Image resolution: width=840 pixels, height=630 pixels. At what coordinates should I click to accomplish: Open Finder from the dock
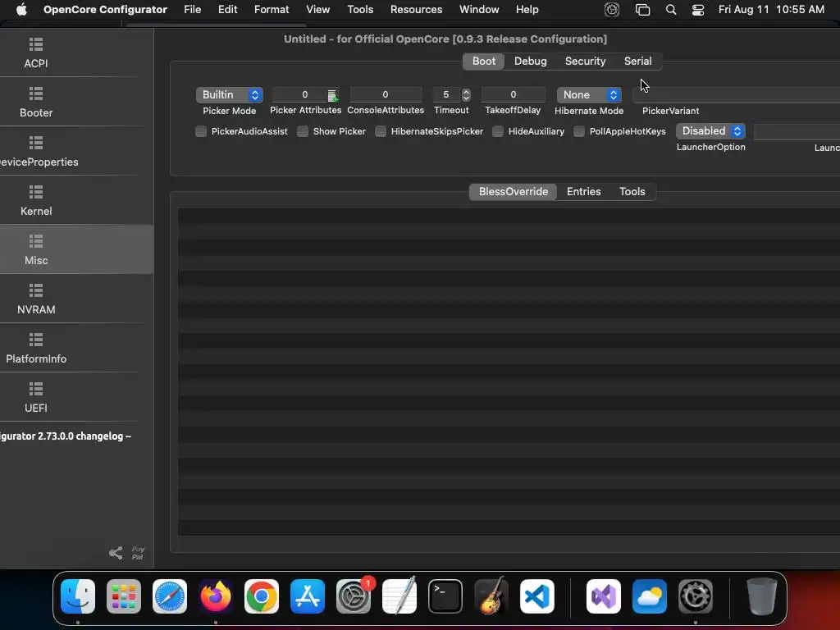(78, 596)
